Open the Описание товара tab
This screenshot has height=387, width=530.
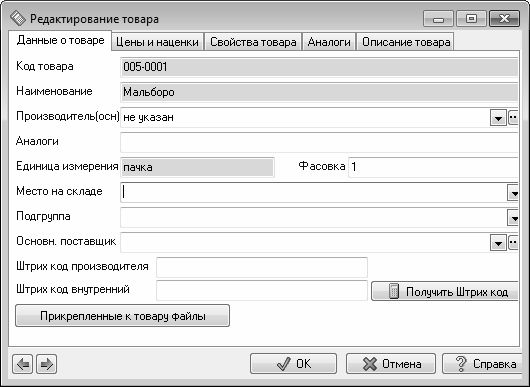(x=405, y=42)
